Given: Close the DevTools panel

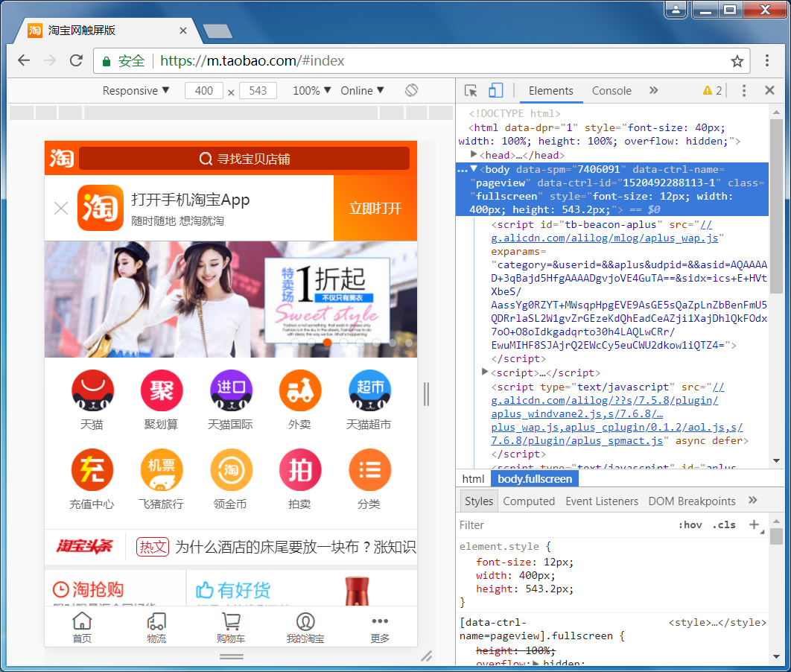Looking at the screenshot, I should click(x=769, y=90).
